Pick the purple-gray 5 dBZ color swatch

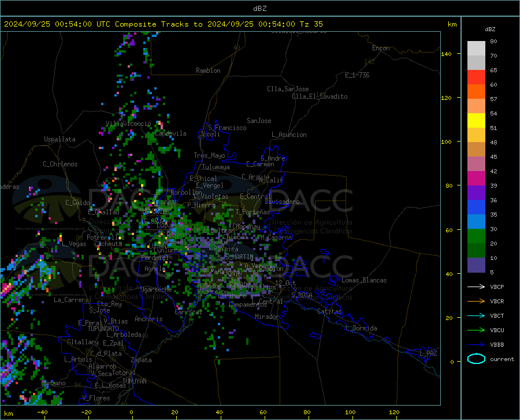(476, 265)
